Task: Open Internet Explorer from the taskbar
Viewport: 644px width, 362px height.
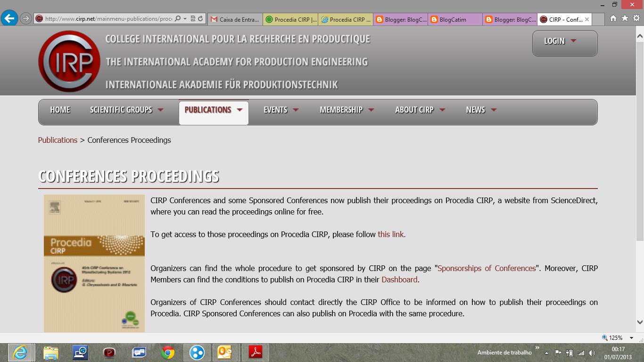Action: [20, 352]
